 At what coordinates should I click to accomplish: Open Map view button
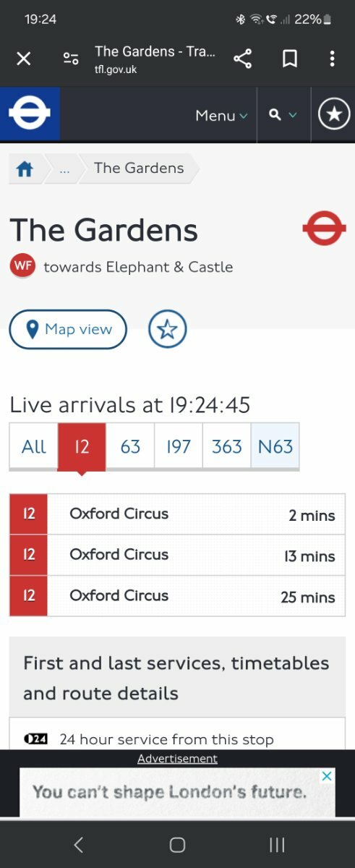click(x=68, y=330)
